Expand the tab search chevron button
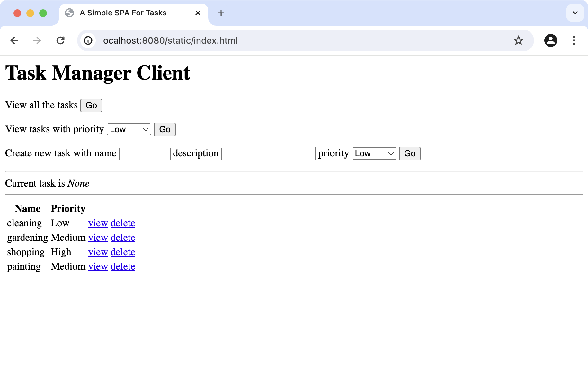588x373 pixels. point(575,13)
